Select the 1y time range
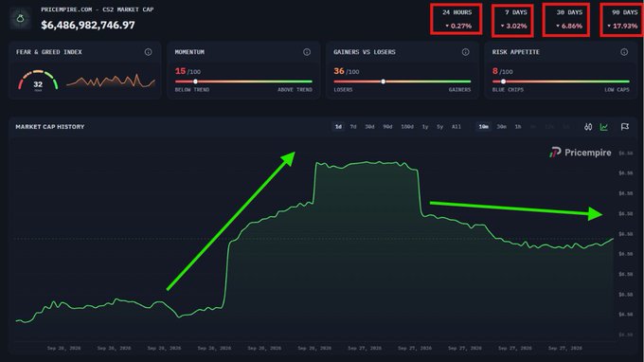644x362 pixels. coord(425,127)
